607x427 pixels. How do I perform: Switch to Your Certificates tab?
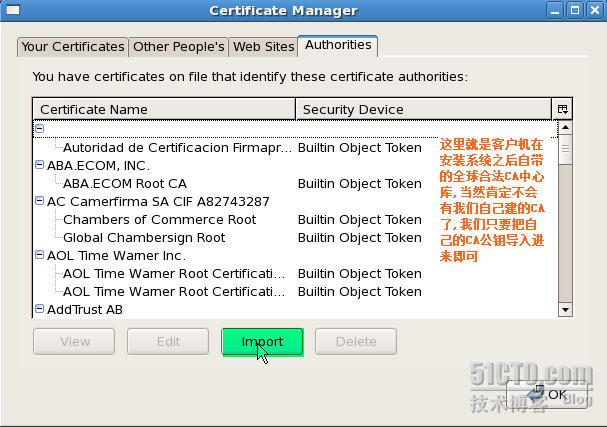[x=73, y=47]
